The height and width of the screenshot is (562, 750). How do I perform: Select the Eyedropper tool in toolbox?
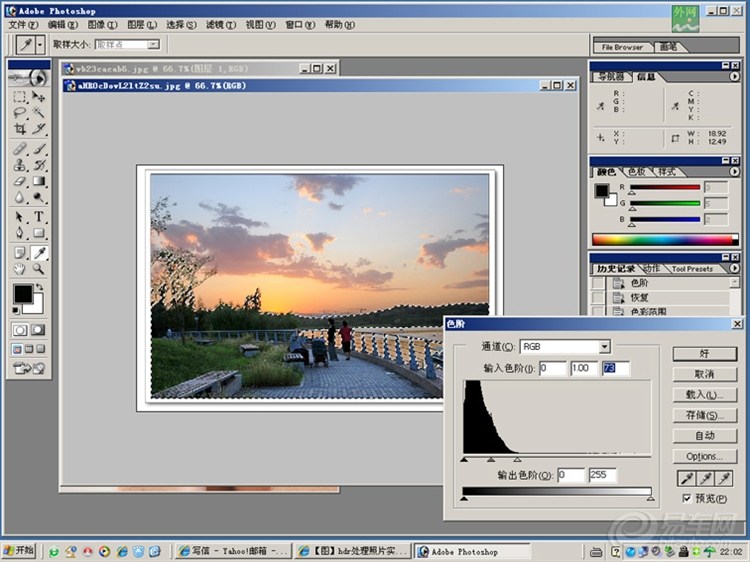[x=39, y=253]
